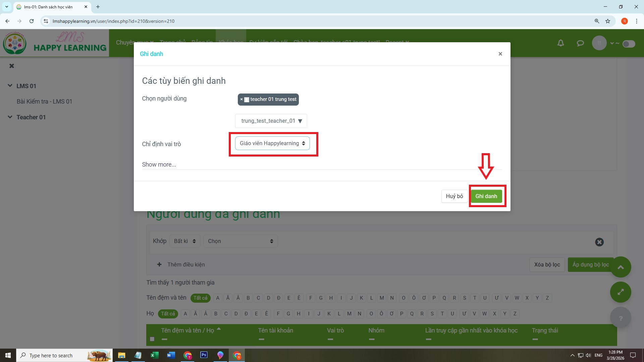Remove the filter condition circle X icon
The height and width of the screenshot is (362, 644).
tap(599, 242)
